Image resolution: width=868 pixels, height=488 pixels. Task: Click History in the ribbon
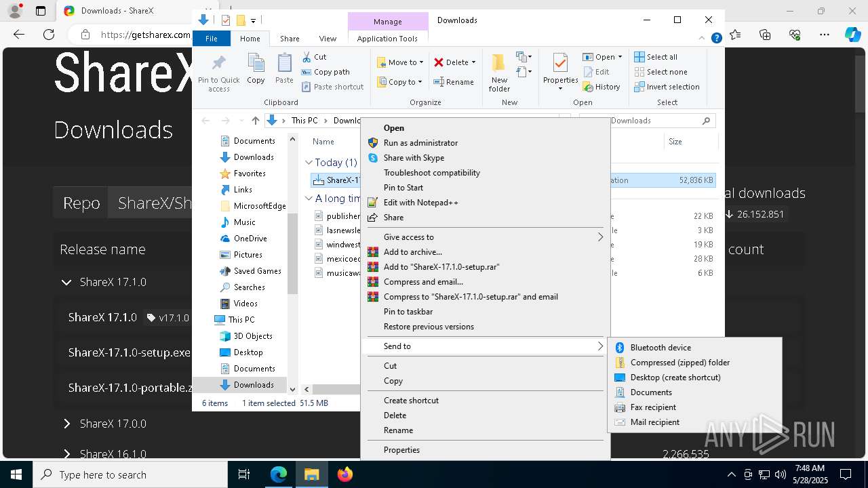[x=601, y=87]
